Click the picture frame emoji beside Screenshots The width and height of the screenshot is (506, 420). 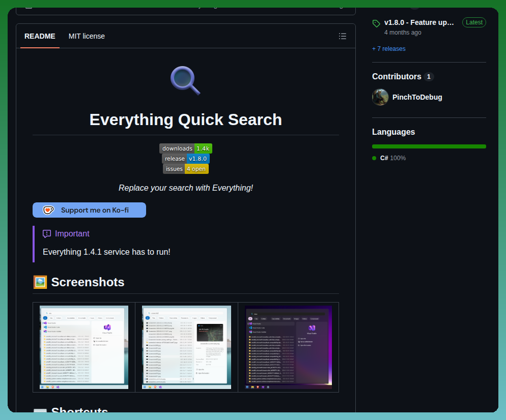(40, 282)
